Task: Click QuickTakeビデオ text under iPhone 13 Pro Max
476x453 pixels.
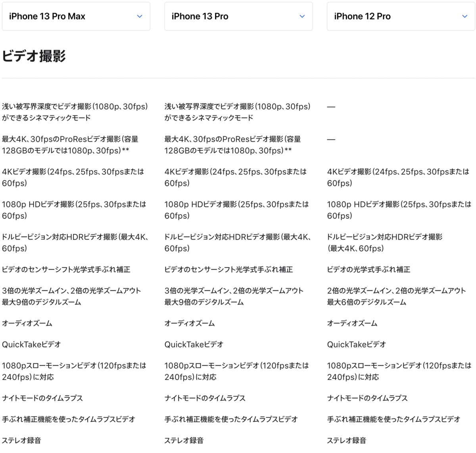Action: [x=32, y=344]
